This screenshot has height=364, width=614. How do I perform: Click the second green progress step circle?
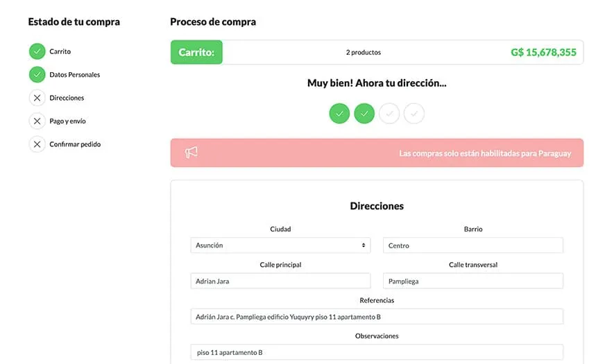(x=364, y=113)
